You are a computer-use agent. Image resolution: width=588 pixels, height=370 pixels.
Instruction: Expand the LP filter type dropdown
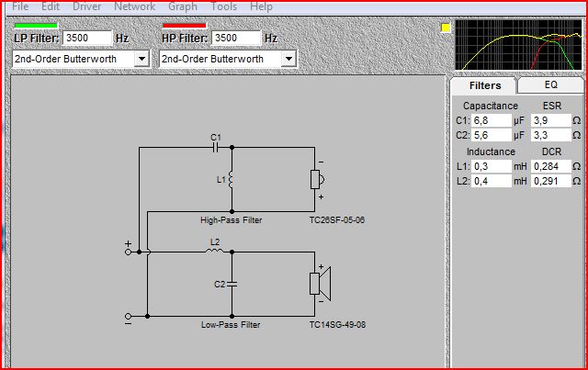click(141, 59)
